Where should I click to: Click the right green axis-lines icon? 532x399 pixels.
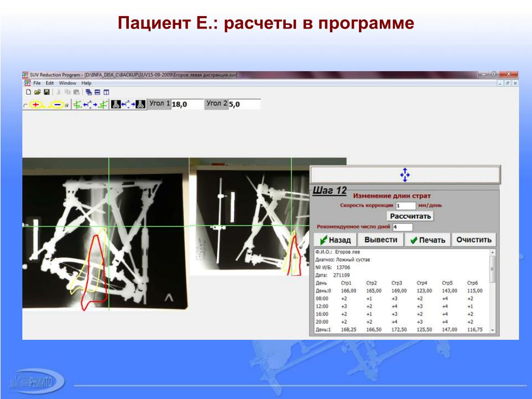click(103, 105)
